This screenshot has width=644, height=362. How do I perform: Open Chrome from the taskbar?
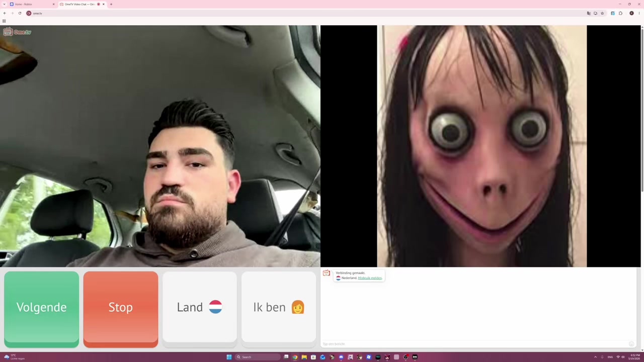pos(295,357)
